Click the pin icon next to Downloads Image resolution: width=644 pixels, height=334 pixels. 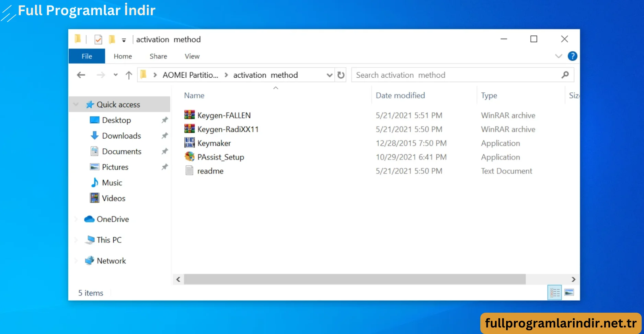tap(165, 135)
